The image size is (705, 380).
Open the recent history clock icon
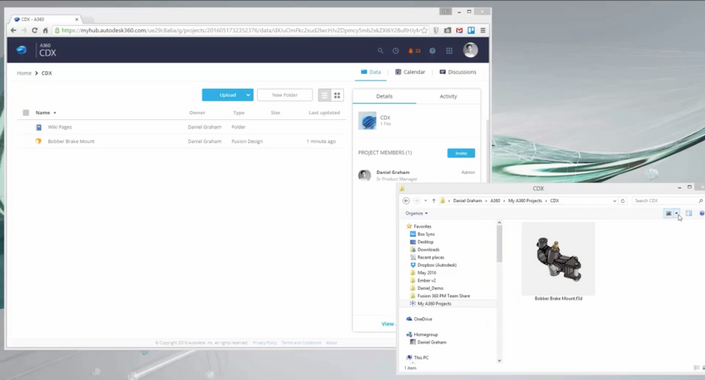click(x=396, y=51)
